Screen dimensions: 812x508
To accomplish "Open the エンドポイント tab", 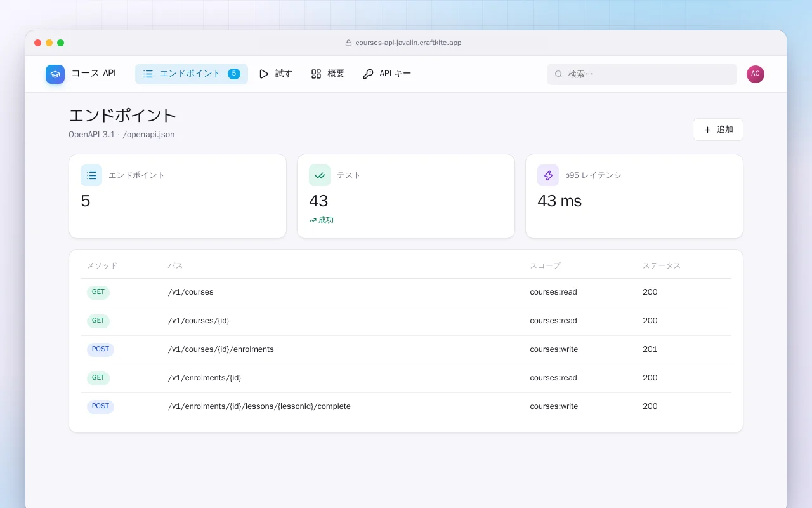I will (x=192, y=74).
